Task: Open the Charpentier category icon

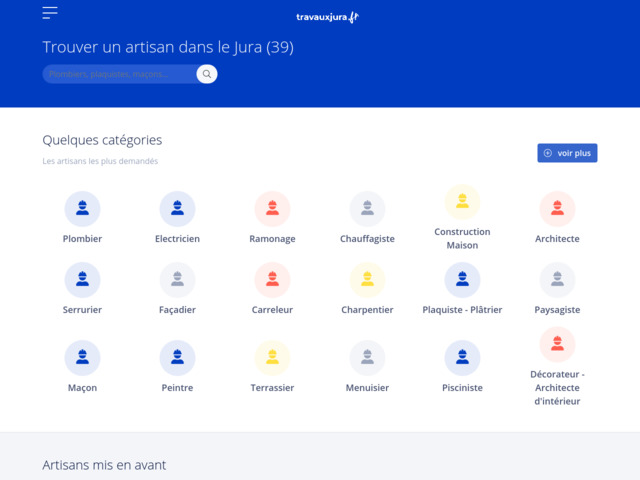Action: click(x=367, y=280)
